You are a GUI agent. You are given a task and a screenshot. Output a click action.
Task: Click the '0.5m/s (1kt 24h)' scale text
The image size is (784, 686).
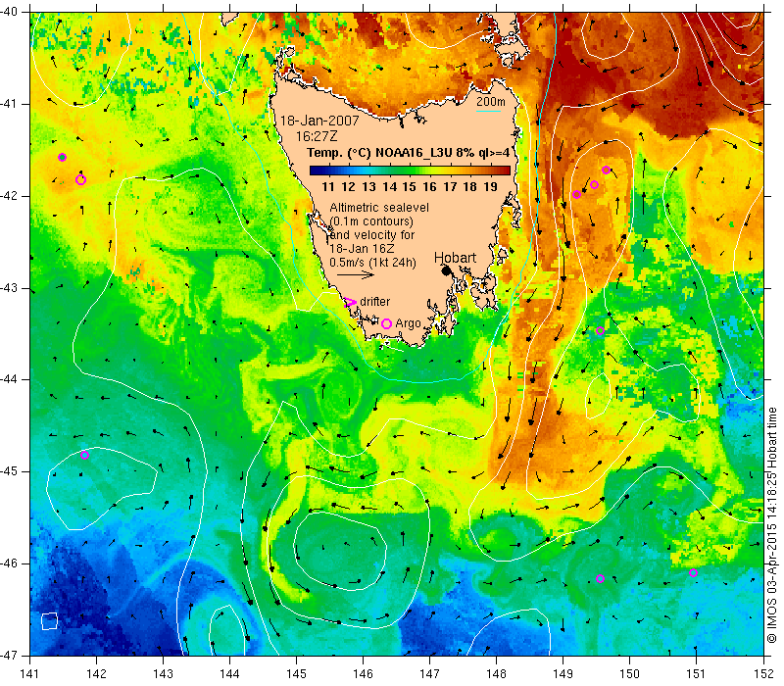click(x=372, y=263)
